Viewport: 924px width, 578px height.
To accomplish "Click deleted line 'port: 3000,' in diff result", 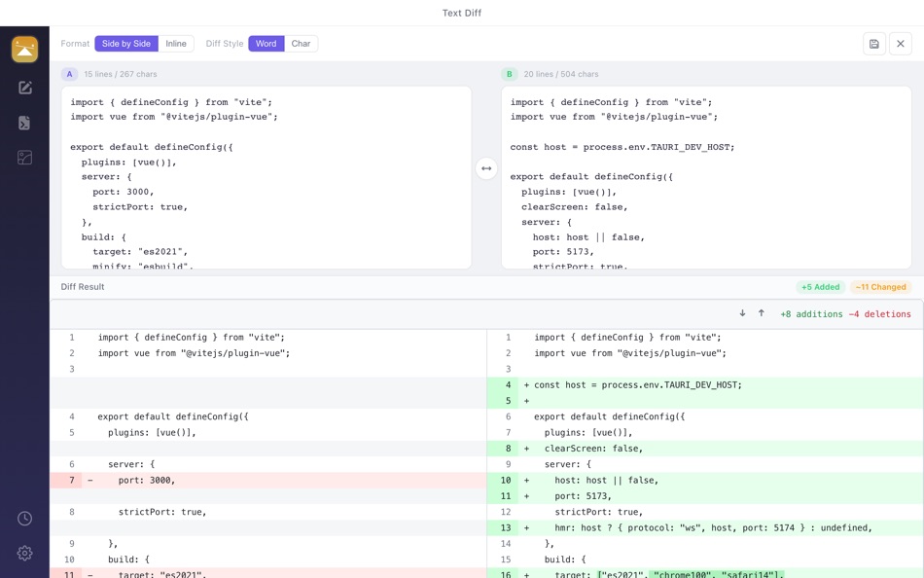I will click(x=147, y=481).
